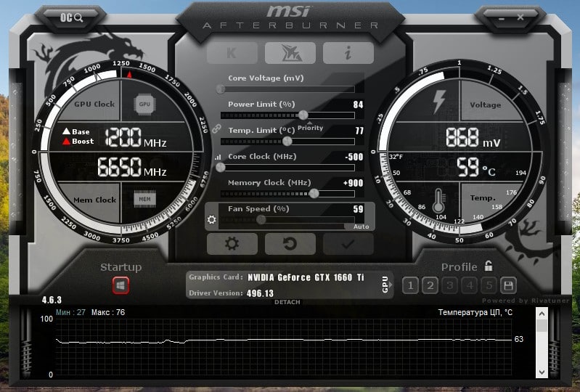Image resolution: width=580 pixels, height=392 pixels.
Task: Click the GPU chip icon in gauge
Action: pyautogui.click(x=144, y=104)
